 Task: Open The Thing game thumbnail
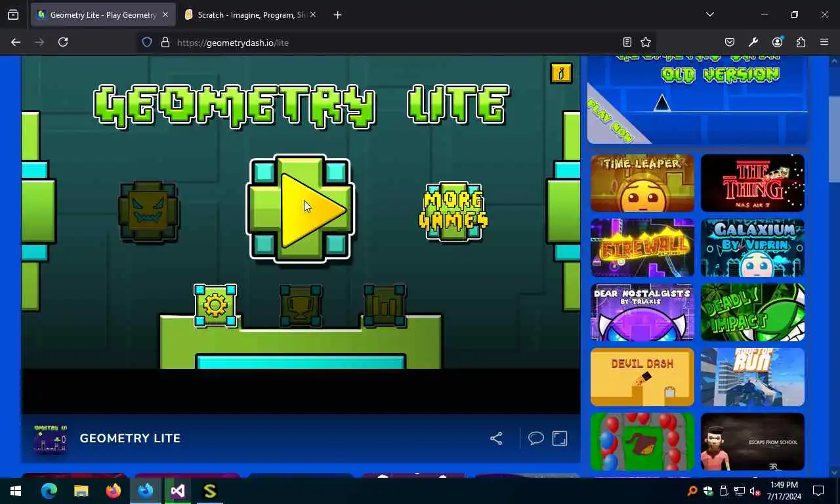pos(753,183)
